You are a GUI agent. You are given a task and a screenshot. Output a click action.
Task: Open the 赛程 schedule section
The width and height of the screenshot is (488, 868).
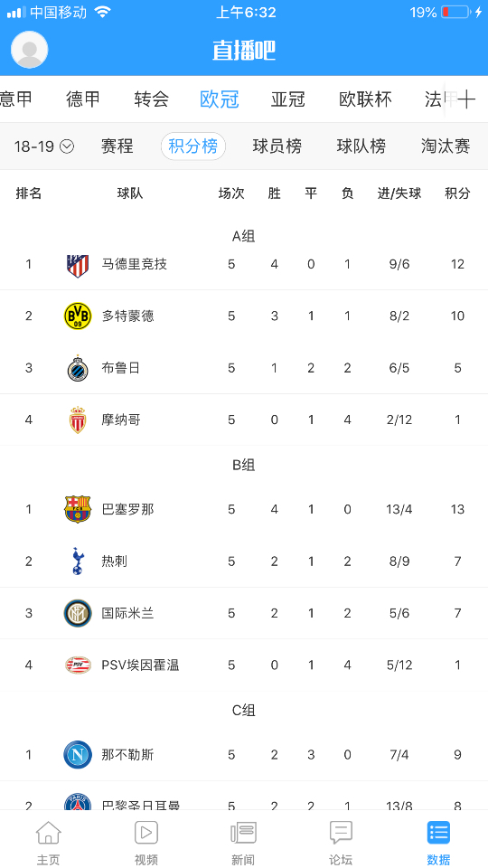pyautogui.click(x=117, y=146)
